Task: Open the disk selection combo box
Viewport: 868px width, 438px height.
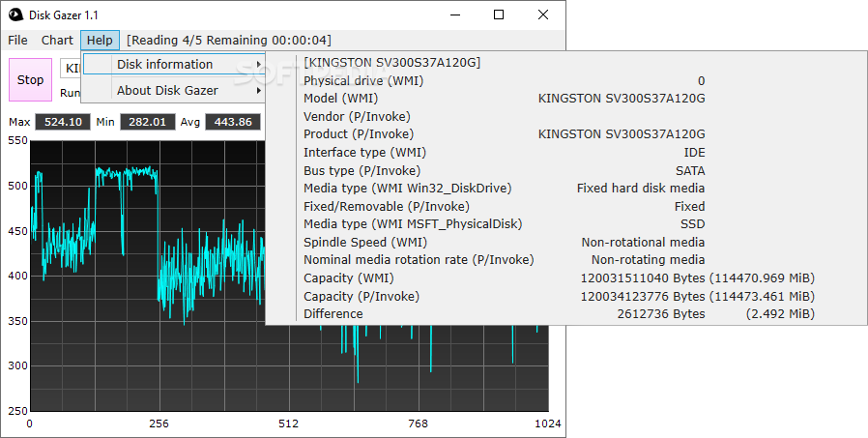Action: 71,69
